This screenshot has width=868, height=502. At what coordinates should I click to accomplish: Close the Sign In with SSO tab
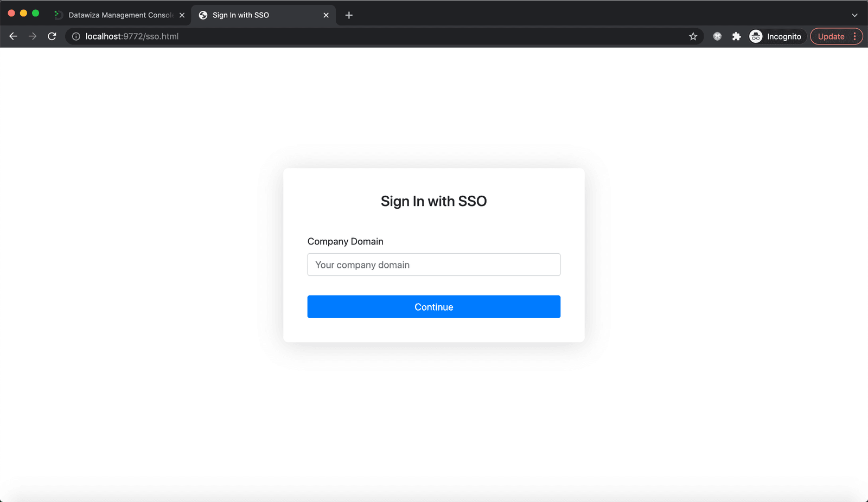coord(326,15)
